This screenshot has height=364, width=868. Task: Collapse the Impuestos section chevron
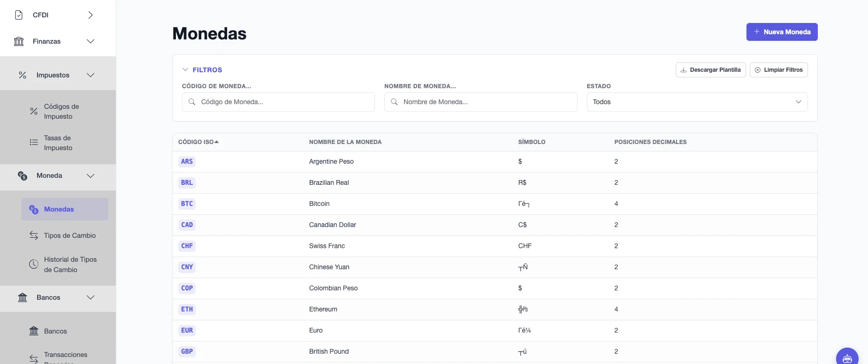pos(91,75)
